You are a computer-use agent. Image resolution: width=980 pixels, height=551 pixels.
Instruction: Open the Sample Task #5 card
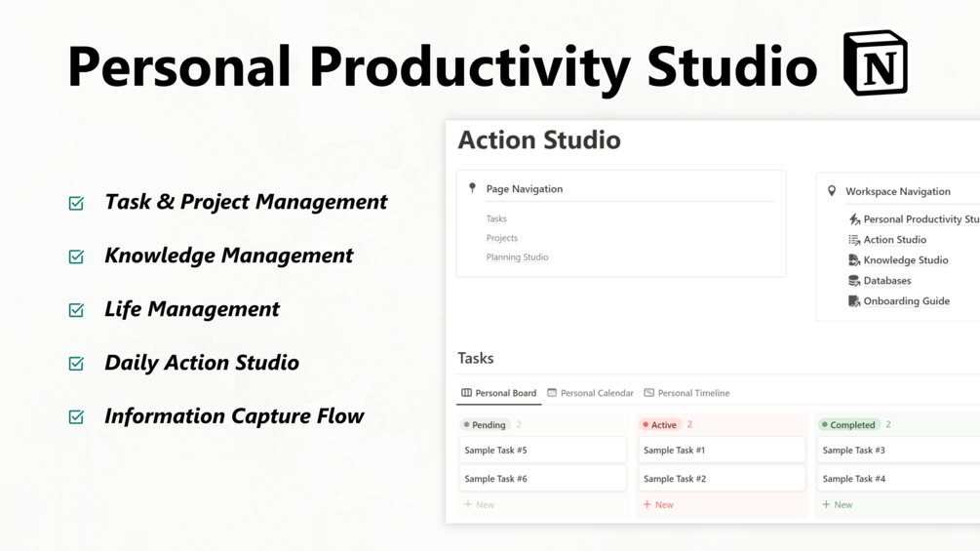pos(542,450)
